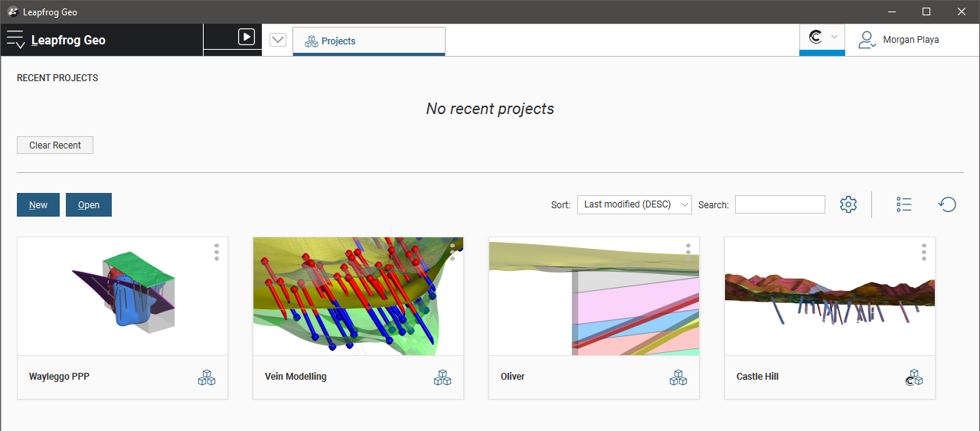Open the three-dot menu on Vein Modelling card
The width and height of the screenshot is (980, 431).
pos(452,253)
